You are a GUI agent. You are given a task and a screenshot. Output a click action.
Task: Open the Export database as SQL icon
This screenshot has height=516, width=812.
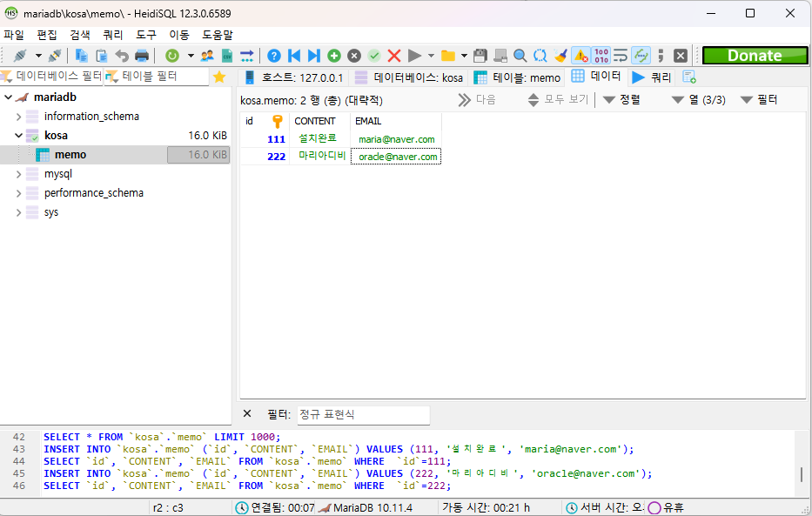pyautogui.click(x=247, y=56)
